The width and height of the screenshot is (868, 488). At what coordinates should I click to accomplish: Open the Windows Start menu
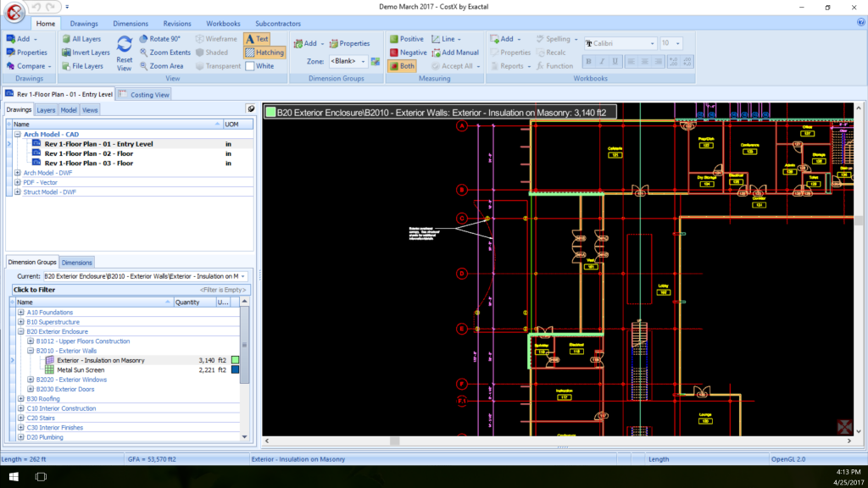[14, 476]
